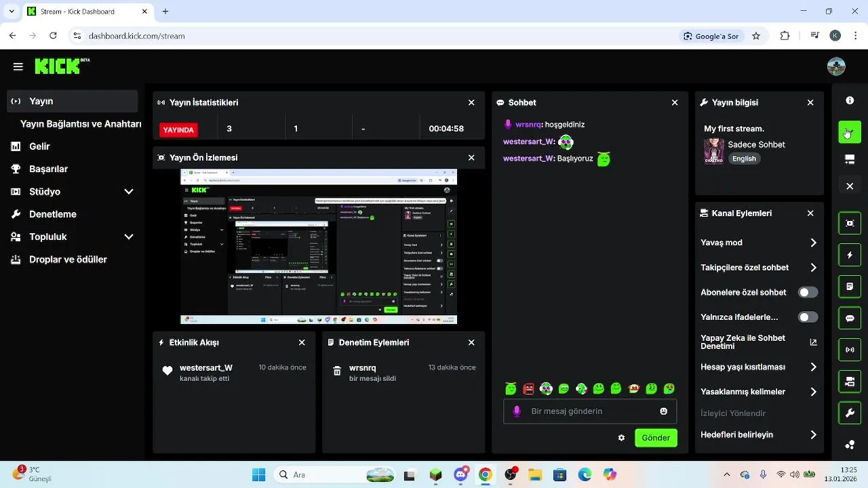Screen dimensions: 868x488
Task: Toggle the channel actions camera icon in toolbar
Action: pyautogui.click(x=850, y=382)
